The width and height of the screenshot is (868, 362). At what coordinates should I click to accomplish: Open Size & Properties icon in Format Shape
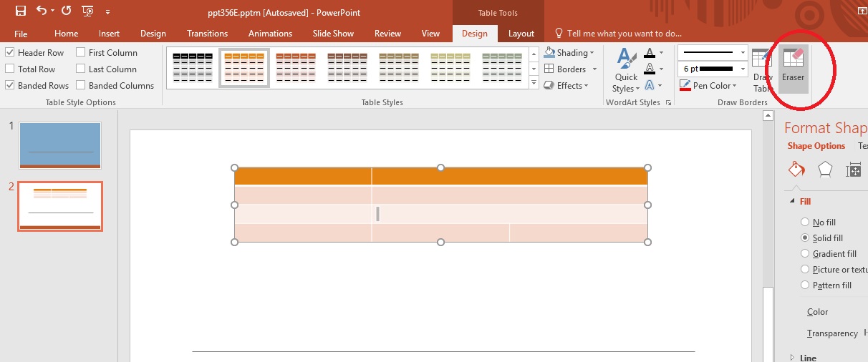click(854, 169)
